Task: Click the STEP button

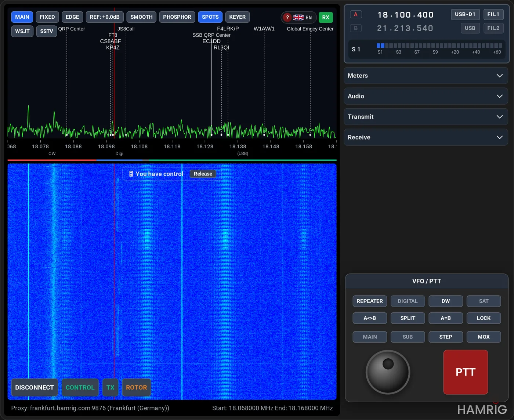Action: pos(446,337)
